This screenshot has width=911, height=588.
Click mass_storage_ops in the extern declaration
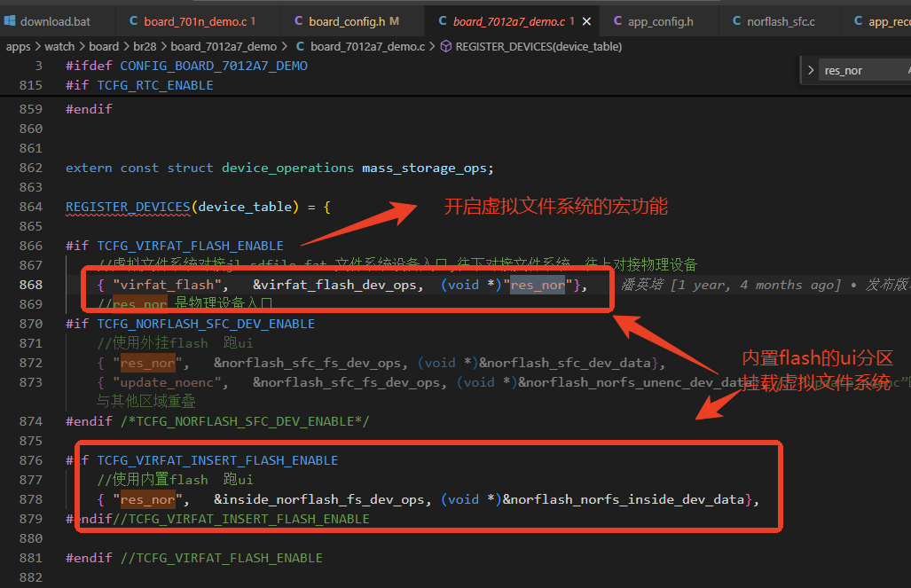click(424, 168)
